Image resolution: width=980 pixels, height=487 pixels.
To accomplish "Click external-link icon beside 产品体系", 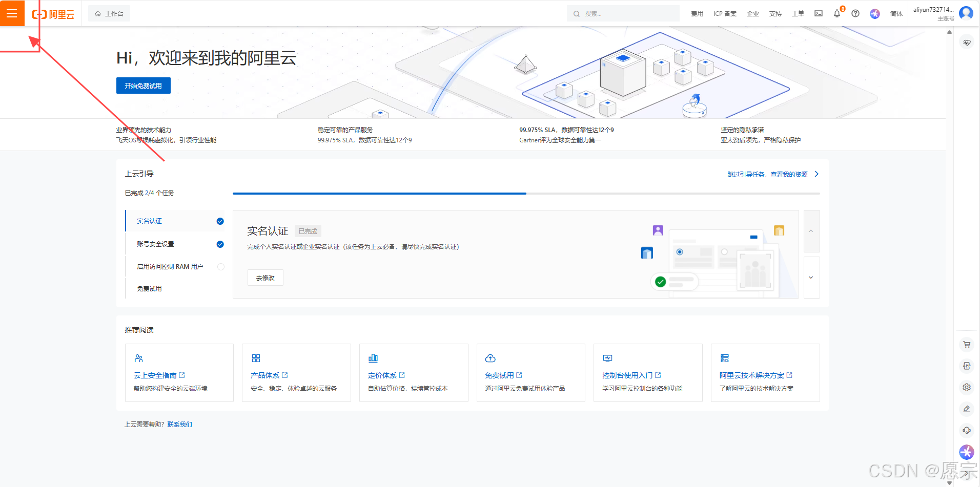I will click(x=285, y=375).
